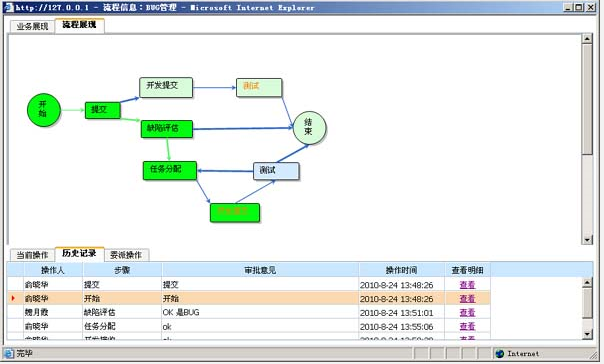Click the diagram vertical scrollbar thumb
The height and width of the screenshot is (364, 604).
pyautogui.click(x=587, y=99)
